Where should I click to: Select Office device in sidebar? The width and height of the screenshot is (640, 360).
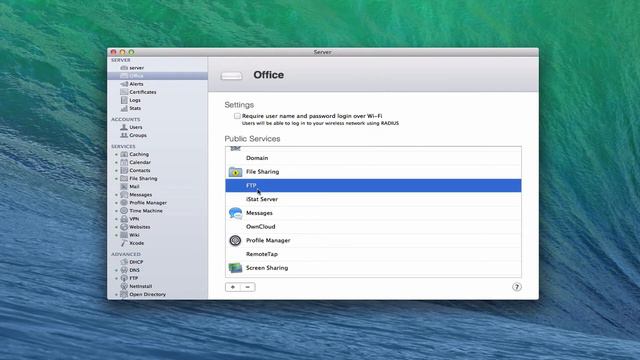[158, 76]
